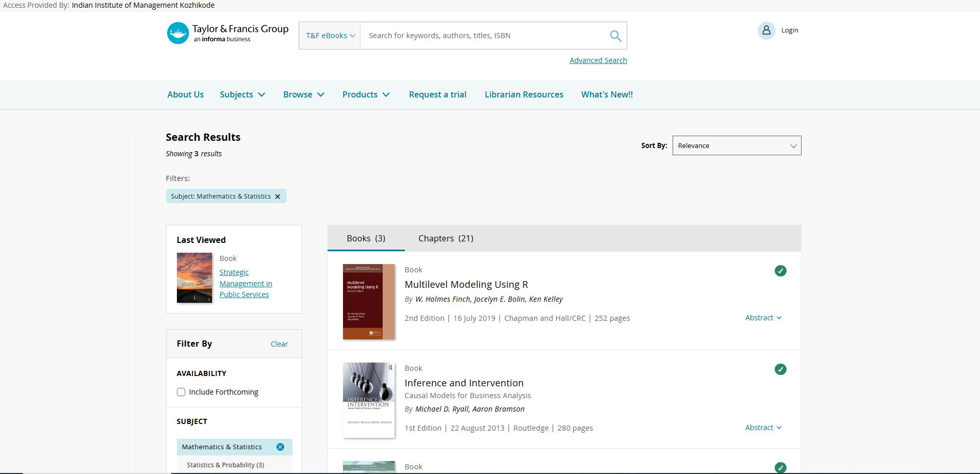Expand the Abstract for Multilevel Modeling Using R
This screenshot has width=980, height=474.
coord(763,318)
